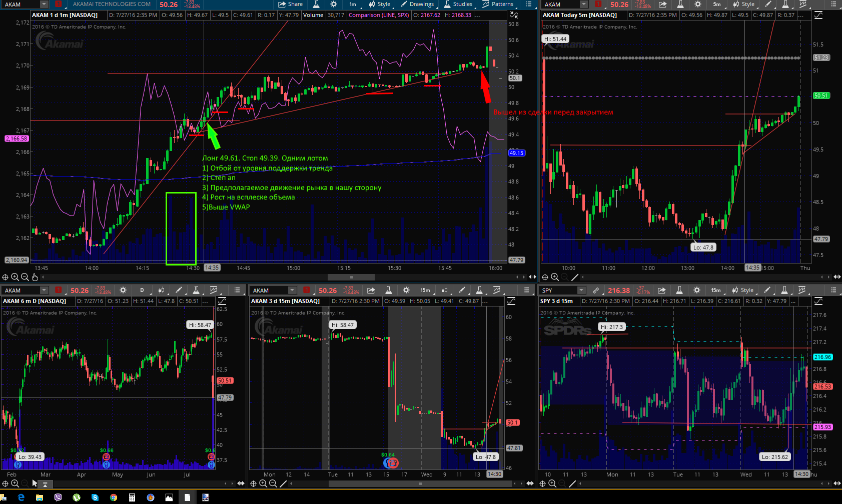
Task: Open Drawings menu in AKAM 1m chart
Action: (x=417, y=4)
